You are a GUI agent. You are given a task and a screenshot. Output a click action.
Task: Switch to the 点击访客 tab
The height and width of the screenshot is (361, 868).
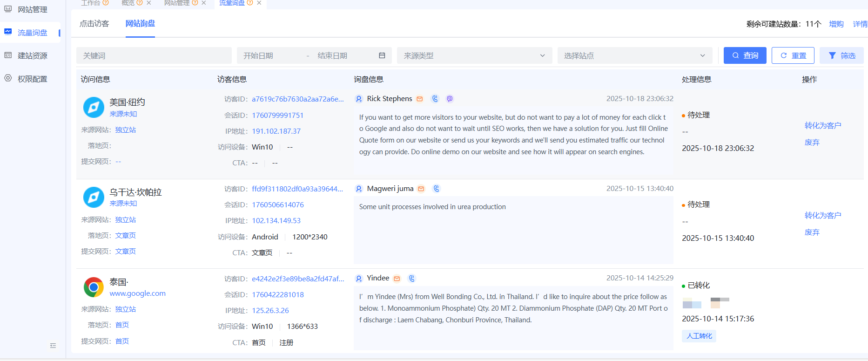(x=94, y=24)
